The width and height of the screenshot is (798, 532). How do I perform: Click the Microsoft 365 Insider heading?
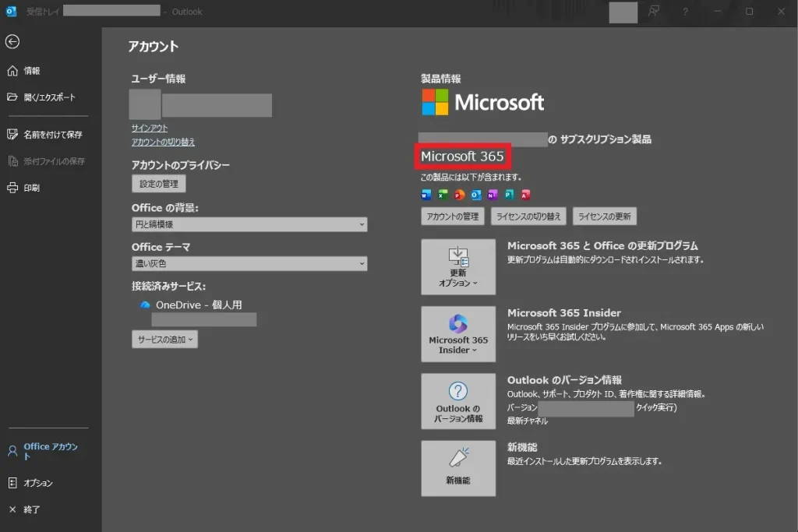pyautogui.click(x=564, y=313)
